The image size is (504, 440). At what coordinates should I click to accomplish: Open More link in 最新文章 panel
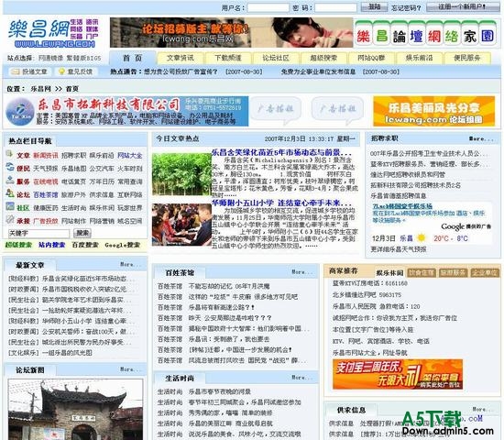click(130, 264)
